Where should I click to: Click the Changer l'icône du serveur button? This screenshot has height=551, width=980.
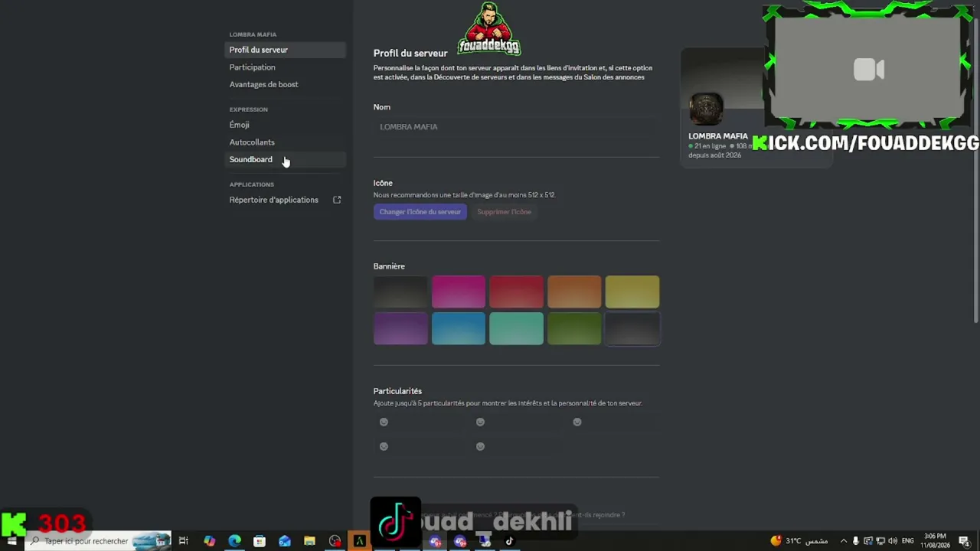tap(420, 212)
